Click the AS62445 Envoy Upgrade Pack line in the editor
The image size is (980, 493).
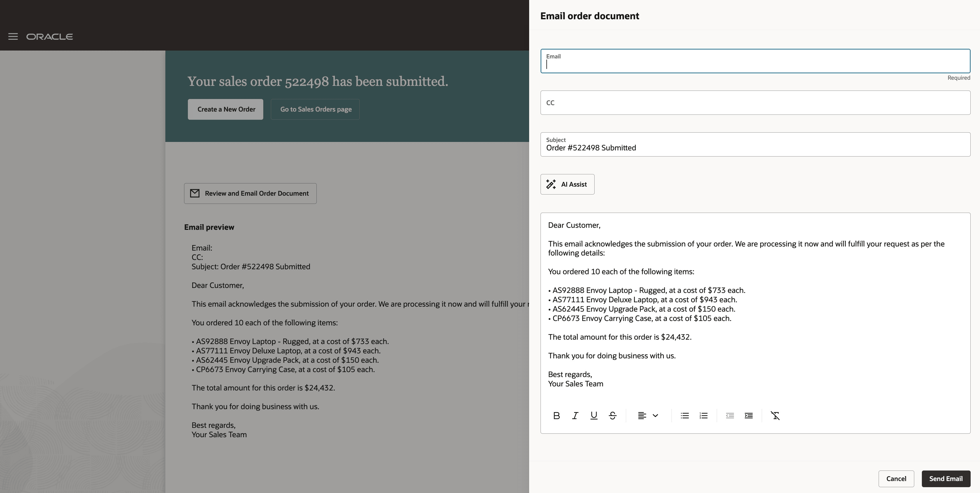(x=642, y=309)
